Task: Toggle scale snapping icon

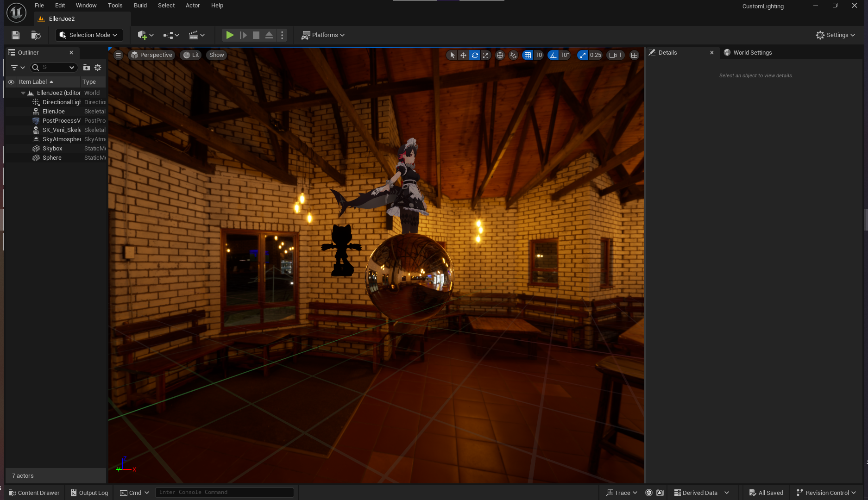Action: point(583,55)
